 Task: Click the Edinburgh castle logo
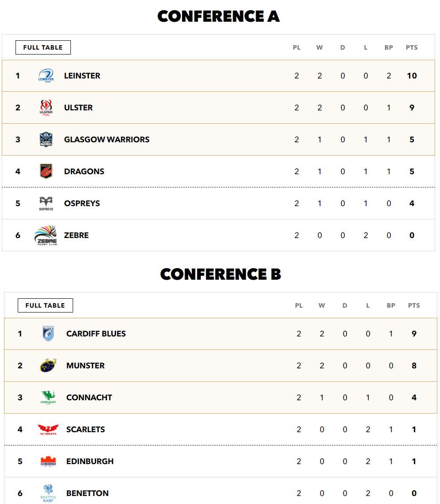[x=48, y=461]
